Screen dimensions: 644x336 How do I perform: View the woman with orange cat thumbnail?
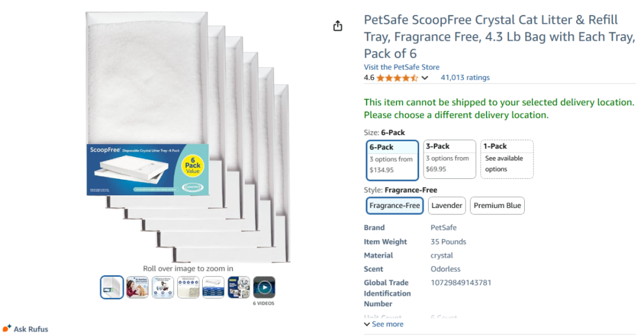(x=137, y=288)
